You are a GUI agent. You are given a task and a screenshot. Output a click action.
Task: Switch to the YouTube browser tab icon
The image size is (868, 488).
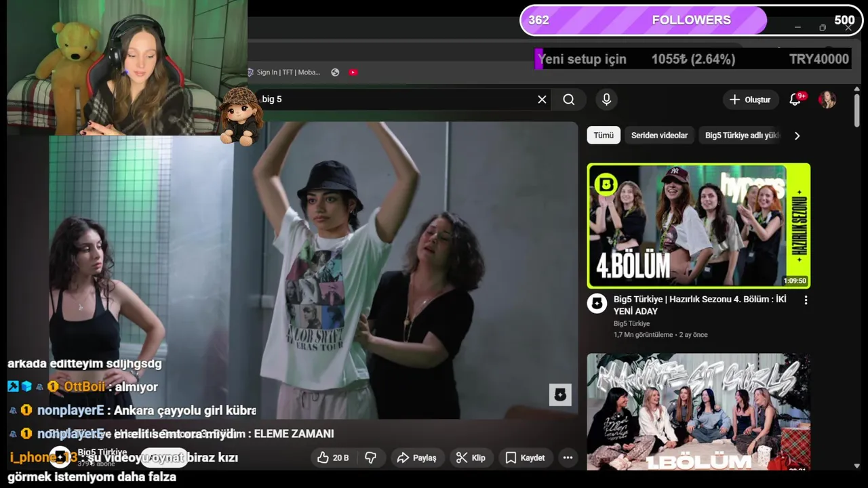[353, 73]
